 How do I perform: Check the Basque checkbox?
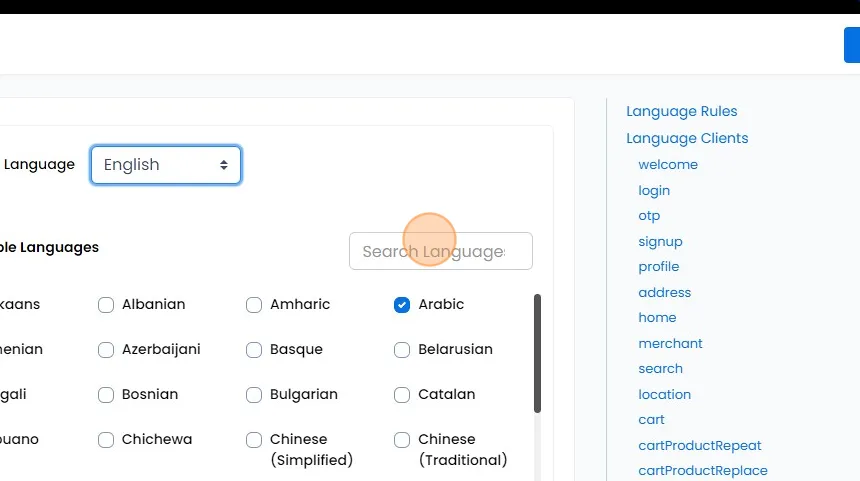254,349
